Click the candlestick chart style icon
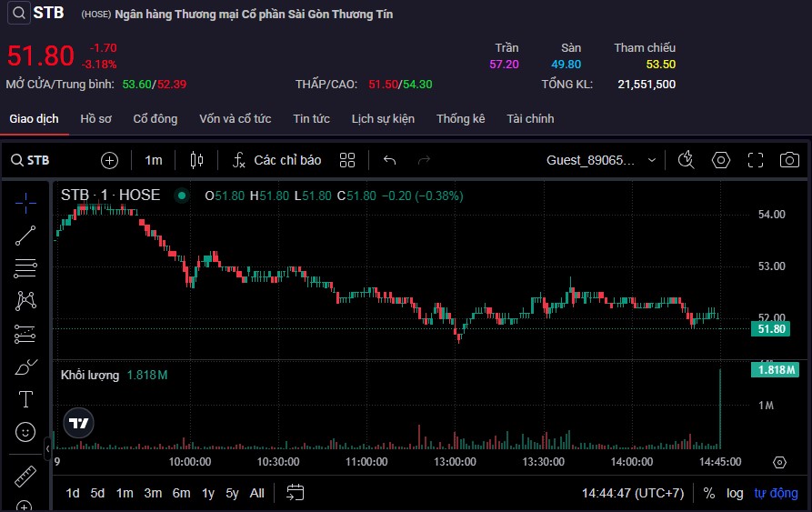 tap(196, 160)
